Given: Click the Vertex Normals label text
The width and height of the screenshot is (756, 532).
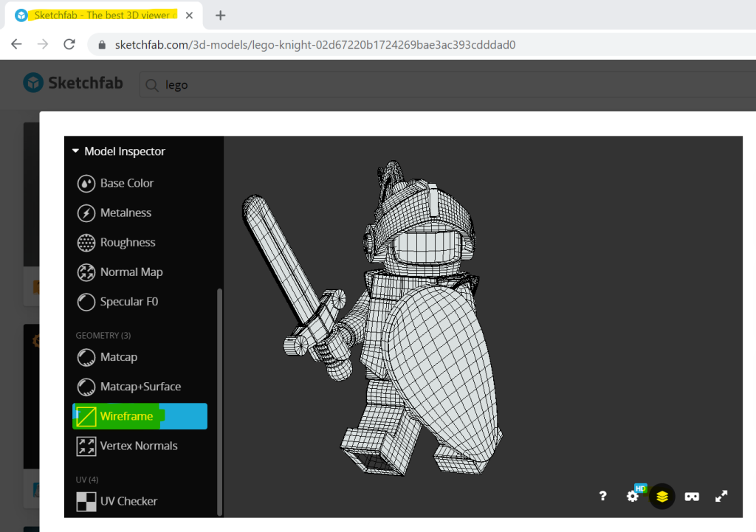Looking at the screenshot, I should click(139, 446).
